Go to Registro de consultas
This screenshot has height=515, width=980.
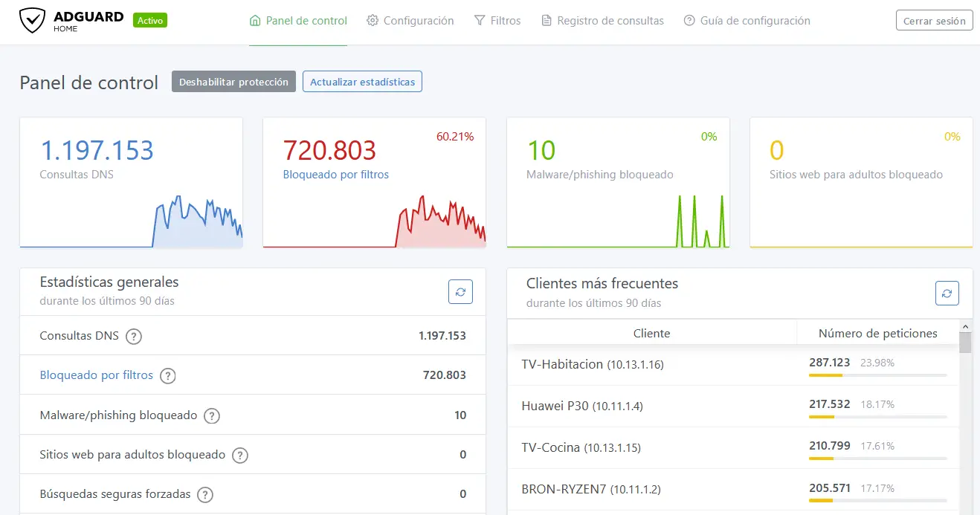[602, 21]
